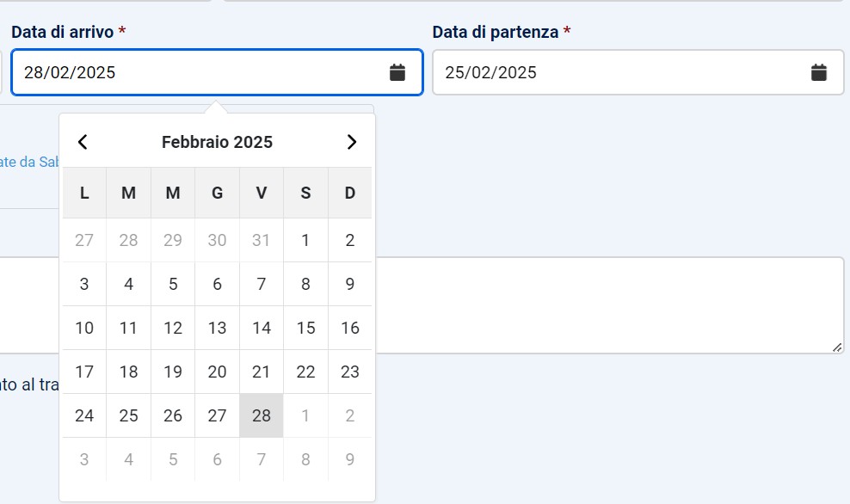Open calendar icon in Data di partenza field

819,72
